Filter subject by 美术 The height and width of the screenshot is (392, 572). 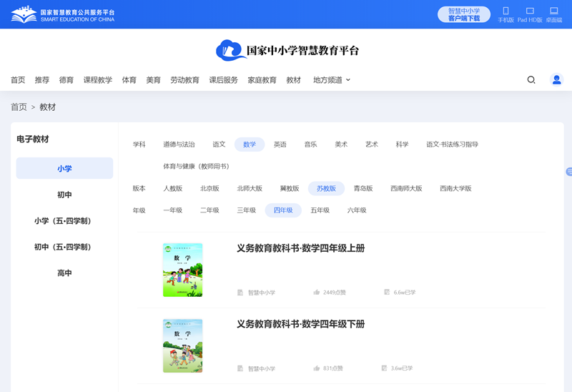tap(342, 144)
